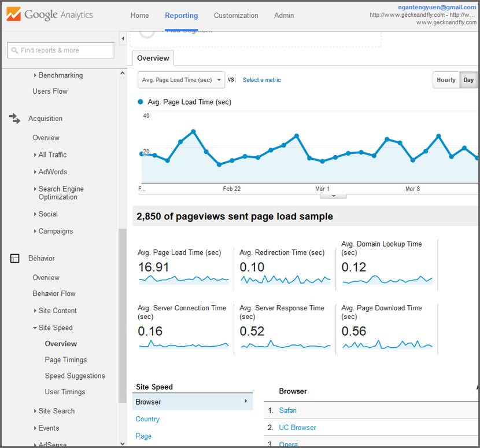Collapse the Site Speed tree item

pyautogui.click(x=35, y=328)
